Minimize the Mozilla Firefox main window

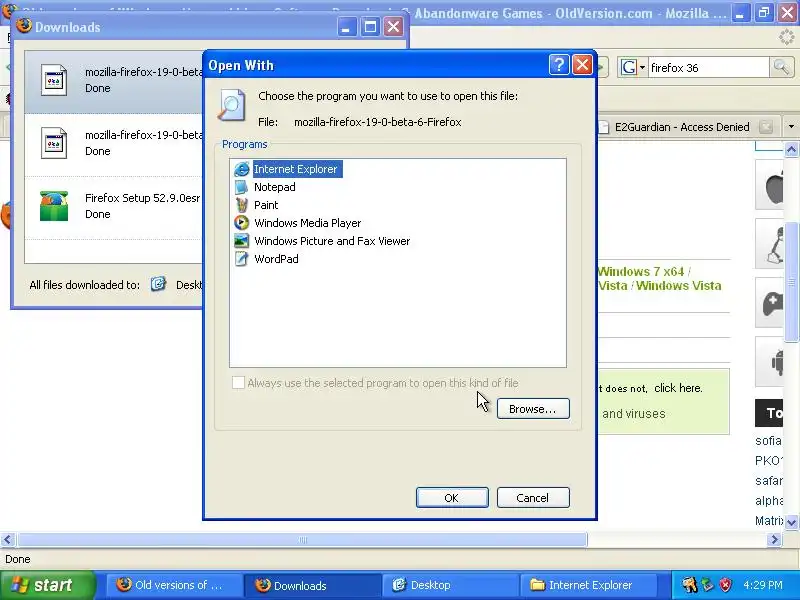(740, 13)
